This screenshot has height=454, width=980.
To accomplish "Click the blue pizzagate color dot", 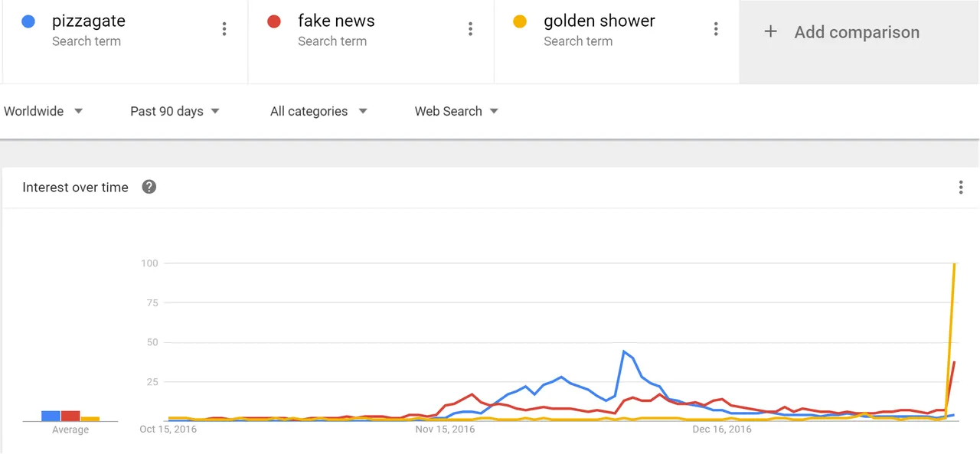I will tap(28, 21).
